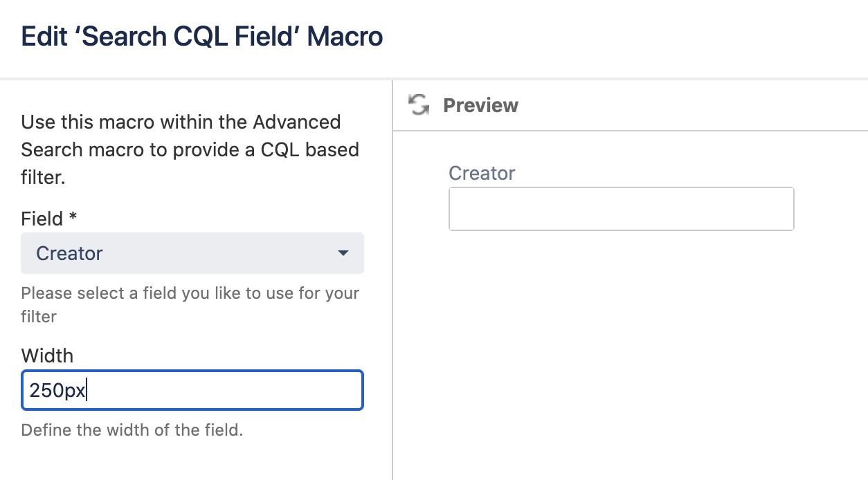Expand the Field select arrow

(343, 253)
